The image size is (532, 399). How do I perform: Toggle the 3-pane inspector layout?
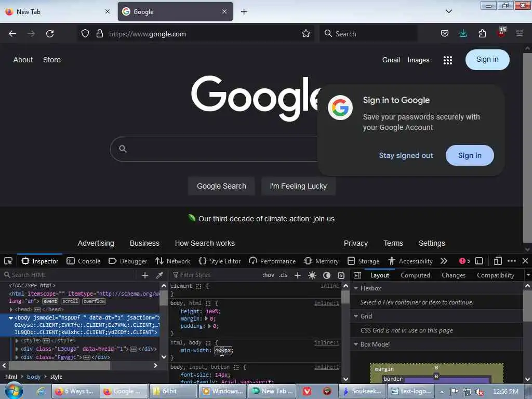(x=357, y=275)
